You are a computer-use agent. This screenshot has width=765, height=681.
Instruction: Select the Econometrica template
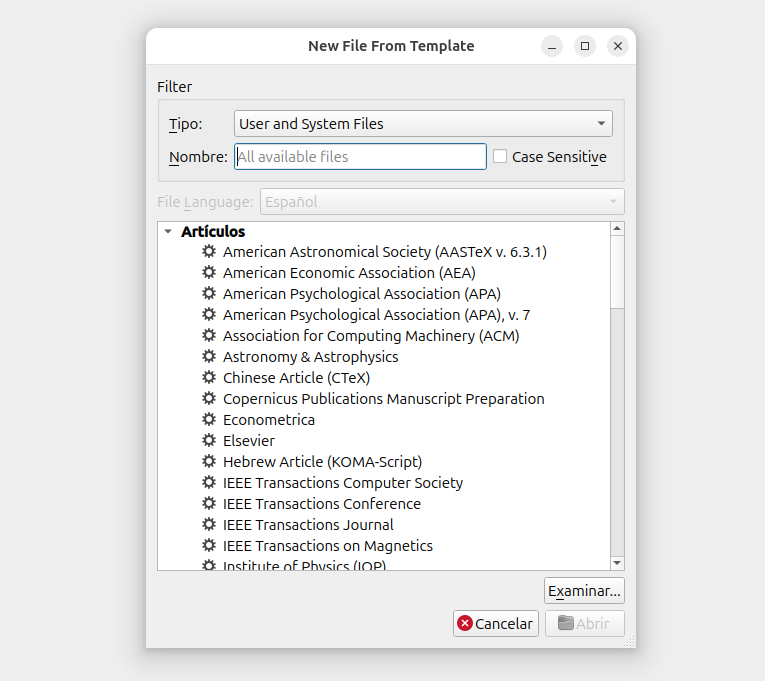[x=269, y=420]
